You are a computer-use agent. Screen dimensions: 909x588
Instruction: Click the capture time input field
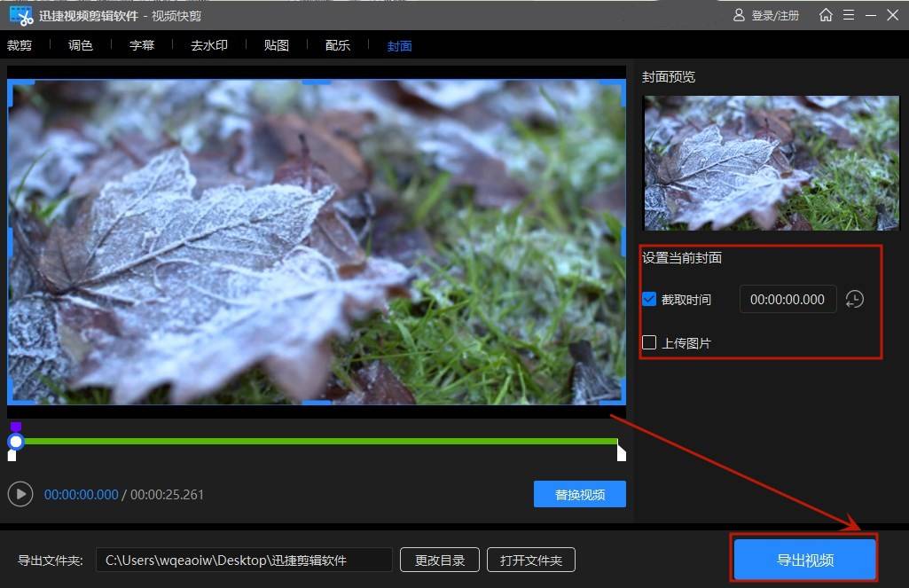(x=788, y=299)
